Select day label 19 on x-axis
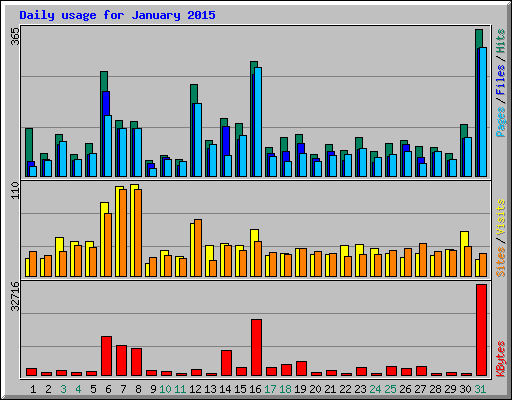 pyautogui.click(x=300, y=389)
